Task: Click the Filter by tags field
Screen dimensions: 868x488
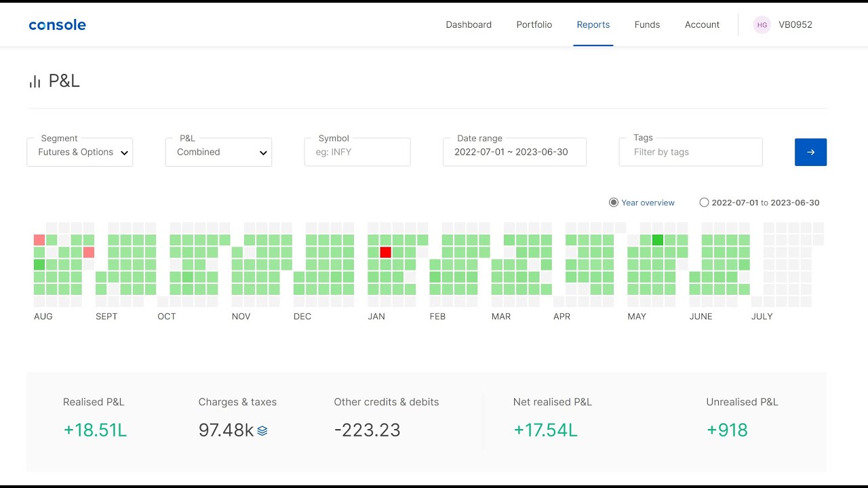Action: tap(690, 152)
